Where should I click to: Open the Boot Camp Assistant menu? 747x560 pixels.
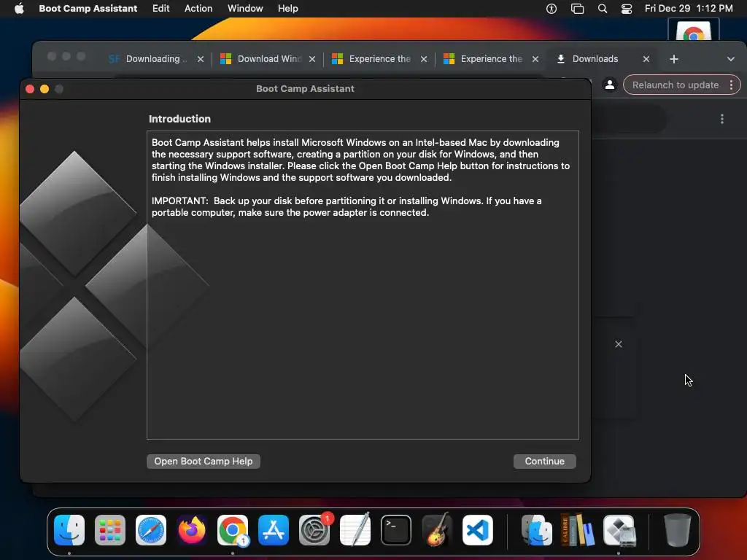point(88,9)
